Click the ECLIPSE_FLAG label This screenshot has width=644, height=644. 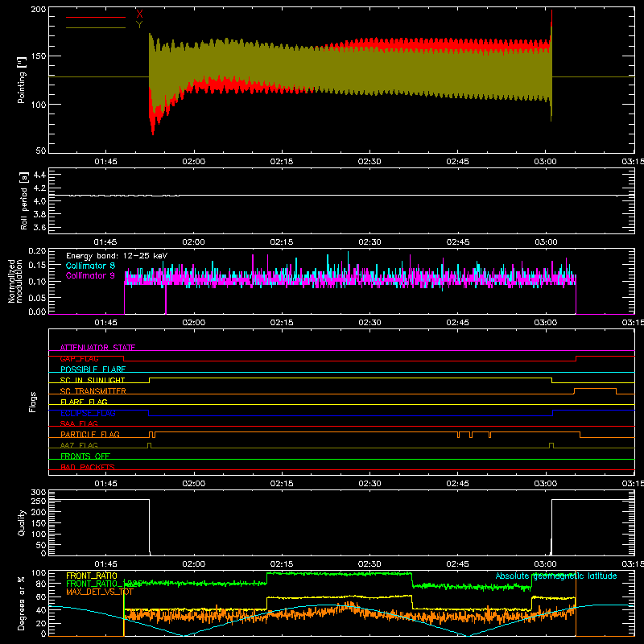(x=88, y=413)
